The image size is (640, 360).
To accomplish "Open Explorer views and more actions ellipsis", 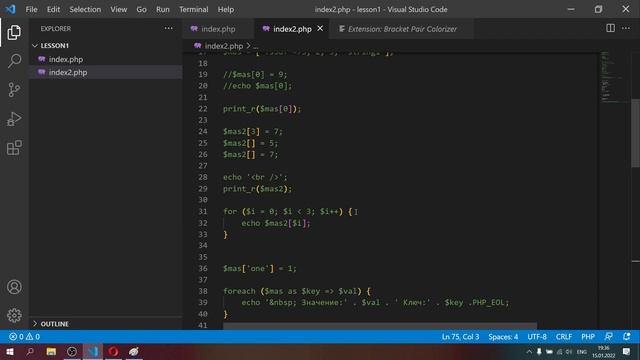I will coord(169,29).
